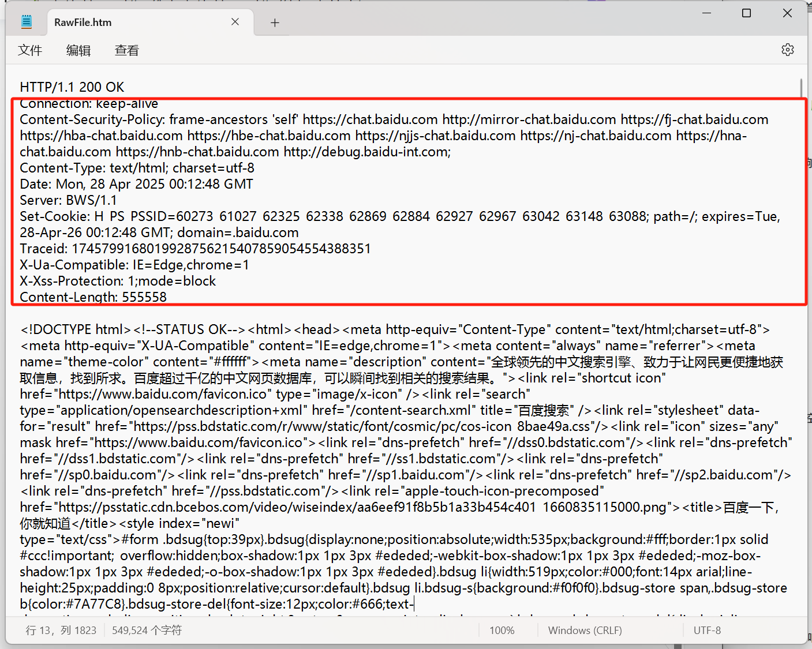Click the Traceid header line

click(195, 249)
